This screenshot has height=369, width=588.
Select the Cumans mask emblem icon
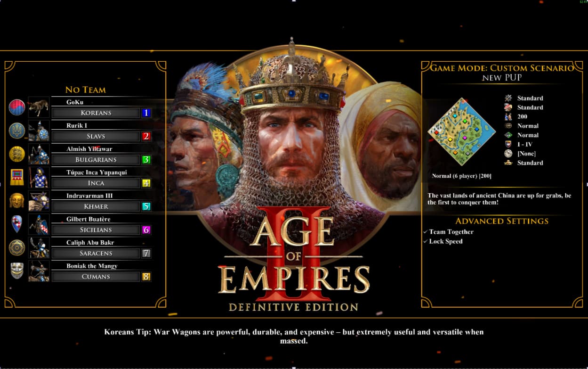coord(17,271)
